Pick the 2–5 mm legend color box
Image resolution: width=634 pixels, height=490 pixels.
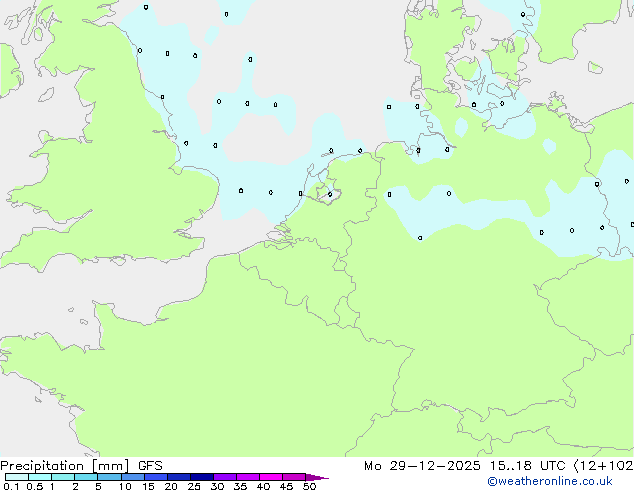pos(86,477)
